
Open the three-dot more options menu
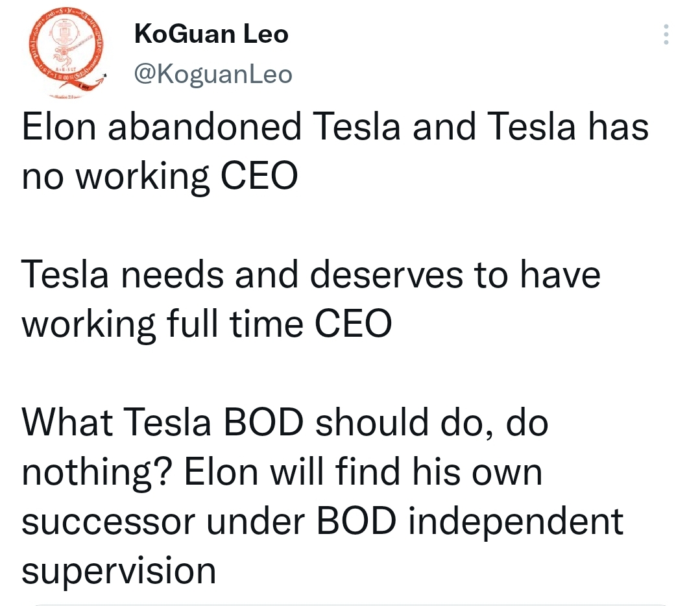tap(666, 34)
